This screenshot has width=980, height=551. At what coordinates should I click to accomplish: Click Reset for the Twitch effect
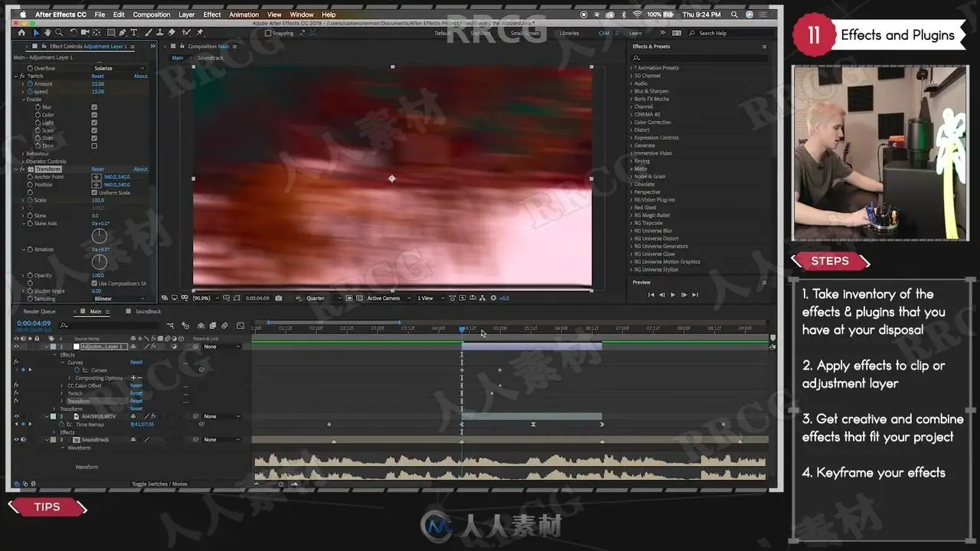click(97, 77)
